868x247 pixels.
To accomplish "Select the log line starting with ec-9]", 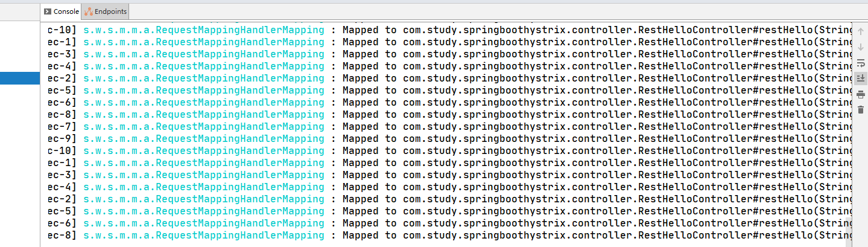I will click(x=449, y=139).
